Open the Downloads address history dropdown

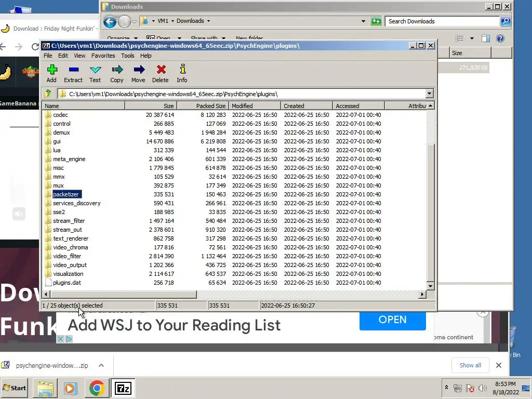pyautogui.click(x=363, y=21)
